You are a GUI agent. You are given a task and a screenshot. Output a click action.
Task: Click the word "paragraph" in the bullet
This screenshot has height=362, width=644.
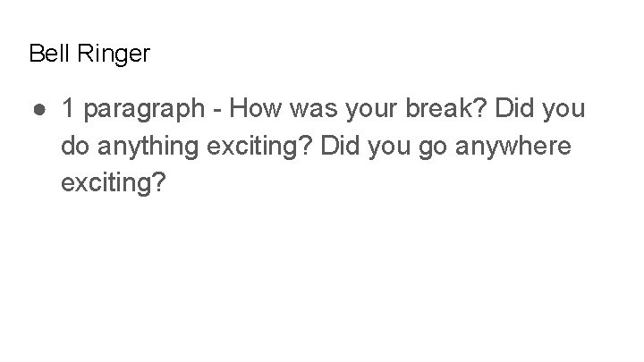pyautogui.click(x=144, y=110)
